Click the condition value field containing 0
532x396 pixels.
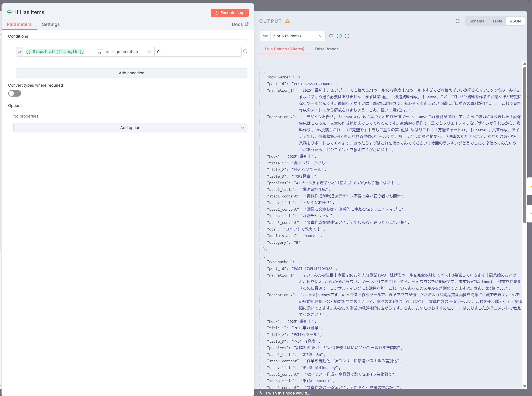(198, 52)
